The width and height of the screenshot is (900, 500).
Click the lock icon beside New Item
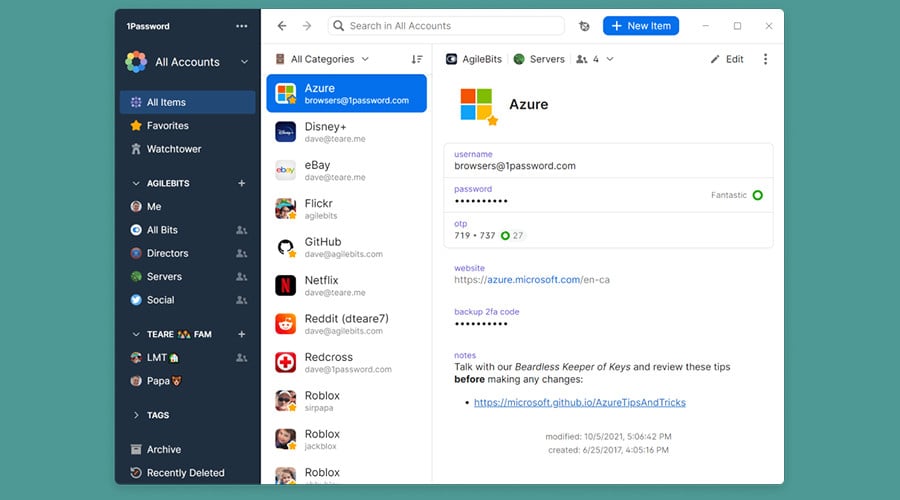pos(584,26)
